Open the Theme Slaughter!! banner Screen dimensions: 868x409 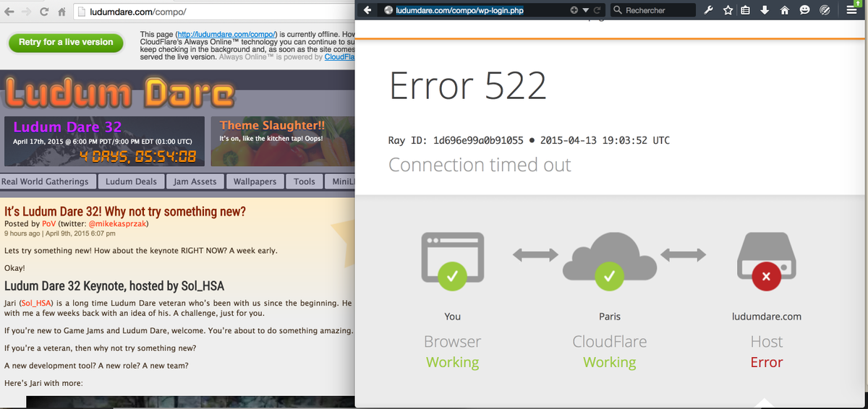pyautogui.click(x=283, y=142)
